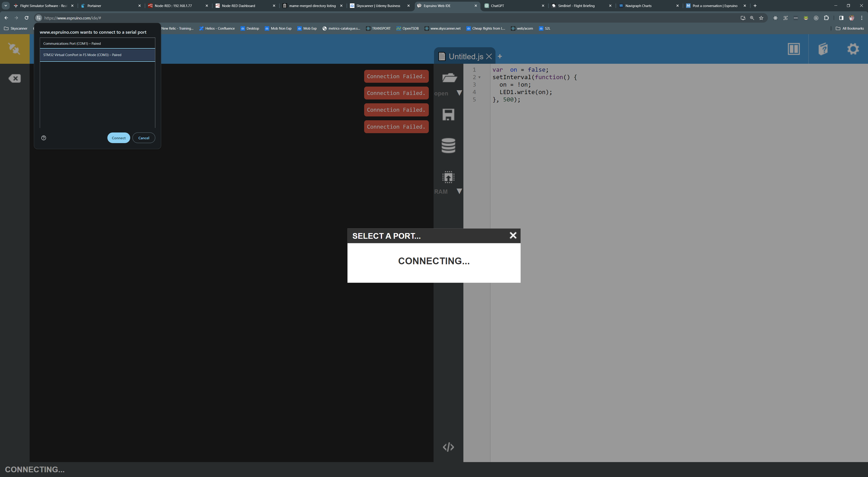Click the browser back arrow

pyautogui.click(x=6, y=18)
